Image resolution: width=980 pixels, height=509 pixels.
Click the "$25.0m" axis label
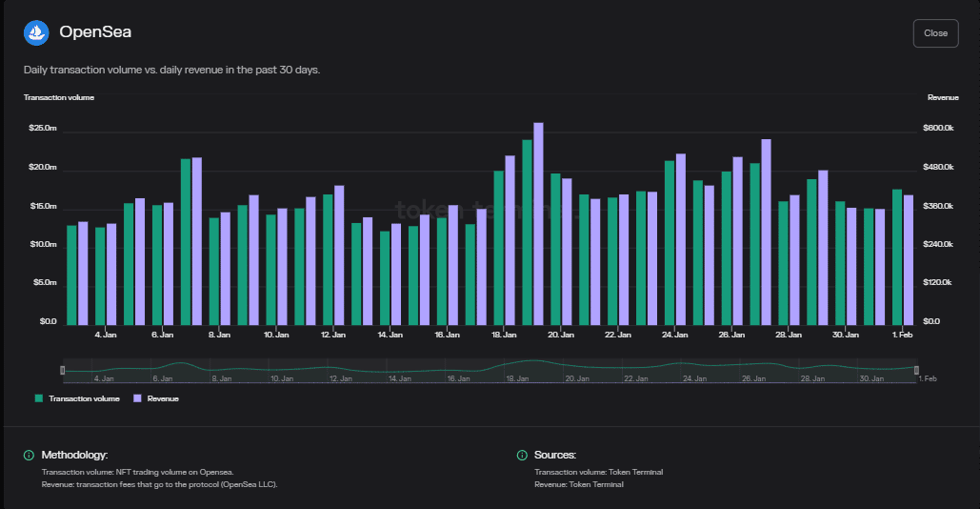[43, 128]
